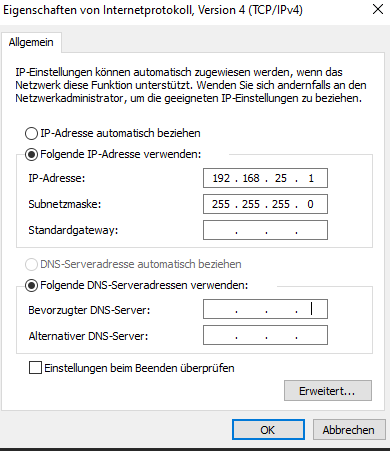Screen dimensions: 390x451
Task: Click the last octet 0 of Subnetzmaske
Action: 310,204
